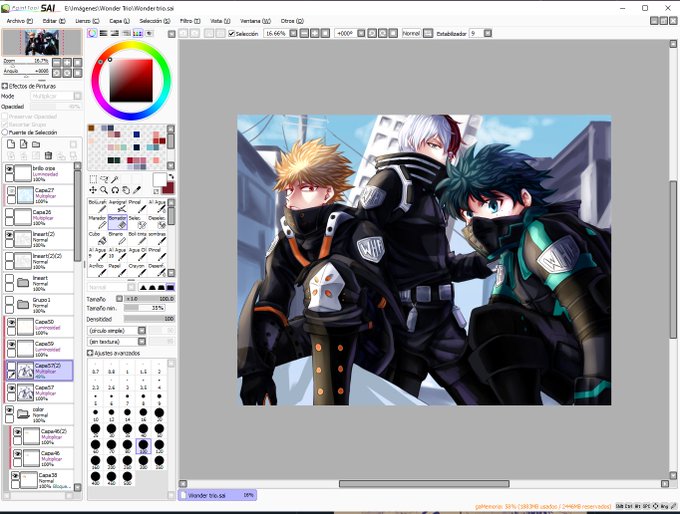Choose the Binario pen tool

pos(117,238)
